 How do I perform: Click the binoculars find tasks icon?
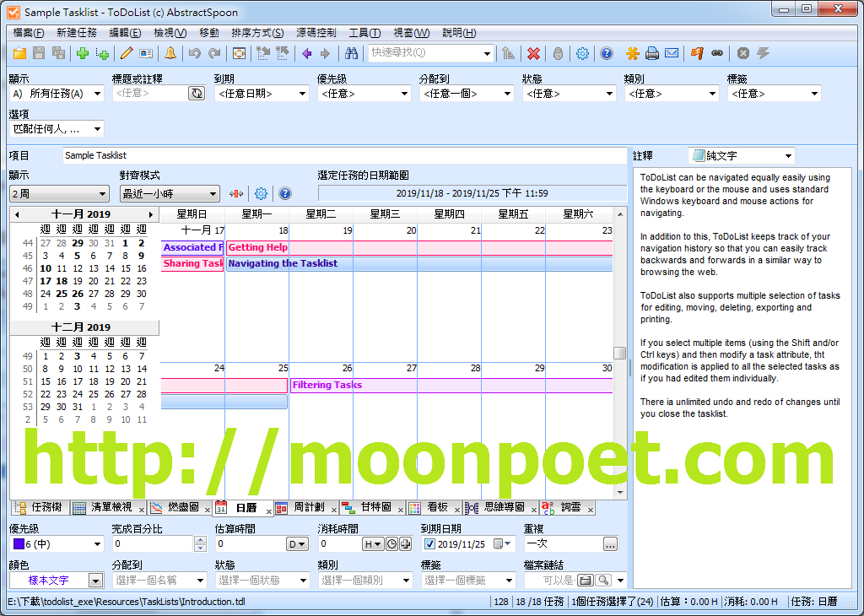coord(352,53)
